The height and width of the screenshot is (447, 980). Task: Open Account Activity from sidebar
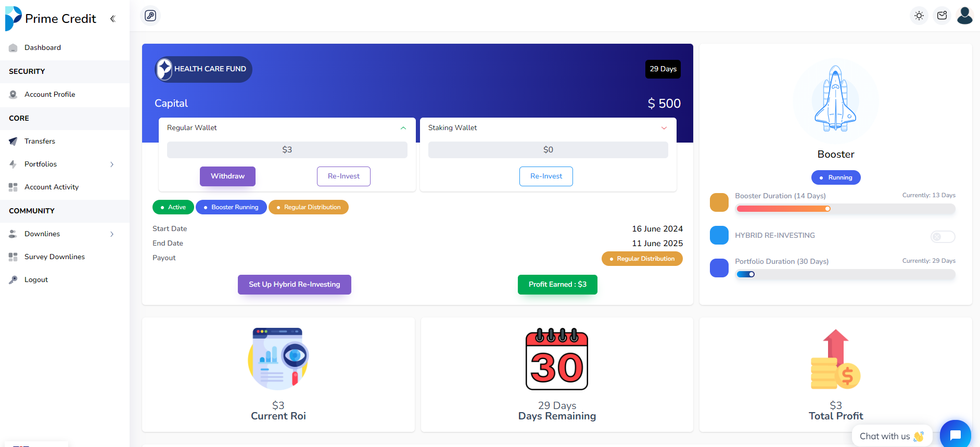[x=51, y=187]
